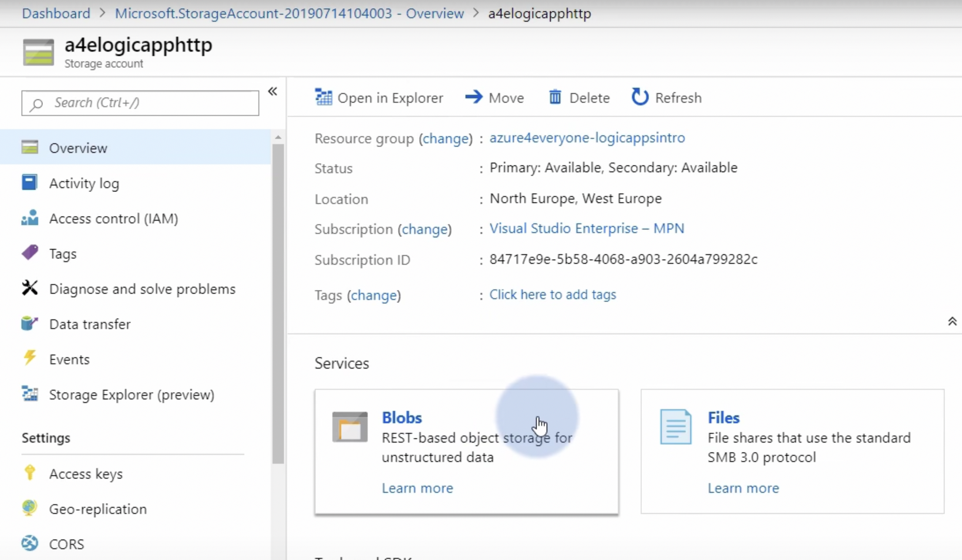
Task: Click the Delete trash can icon
Action: [x=555, y=97]
